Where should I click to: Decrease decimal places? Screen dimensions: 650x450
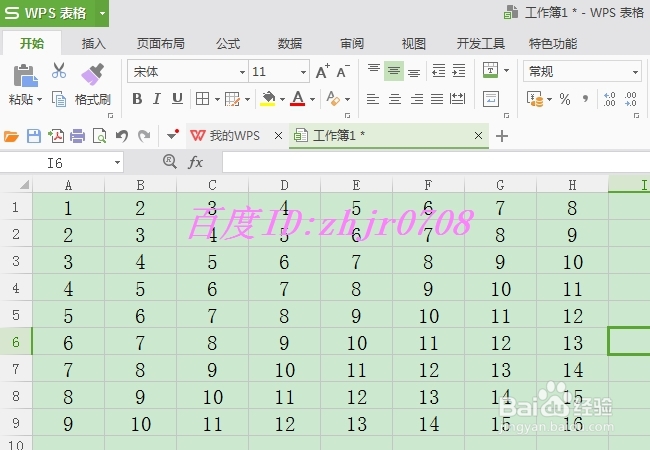tap(631, 99)
